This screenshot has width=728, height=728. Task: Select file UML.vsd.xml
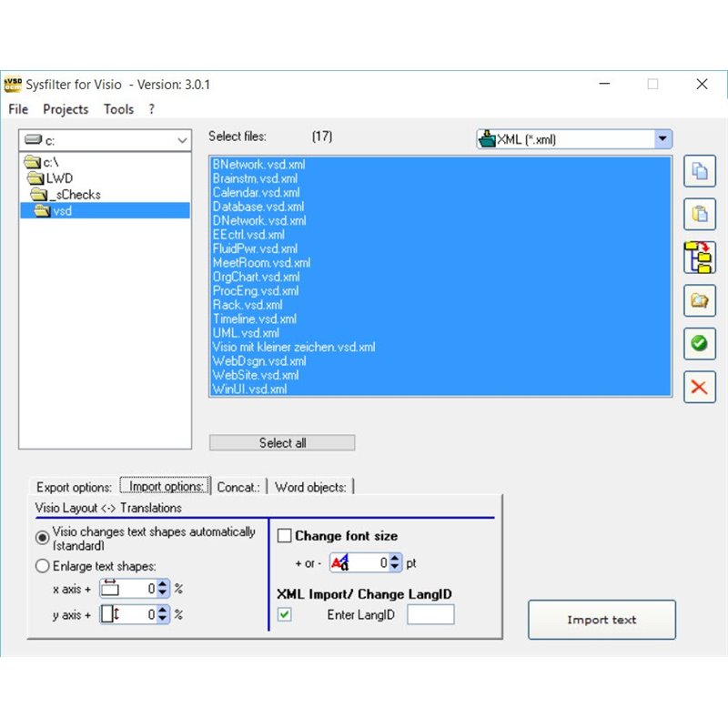440,333
